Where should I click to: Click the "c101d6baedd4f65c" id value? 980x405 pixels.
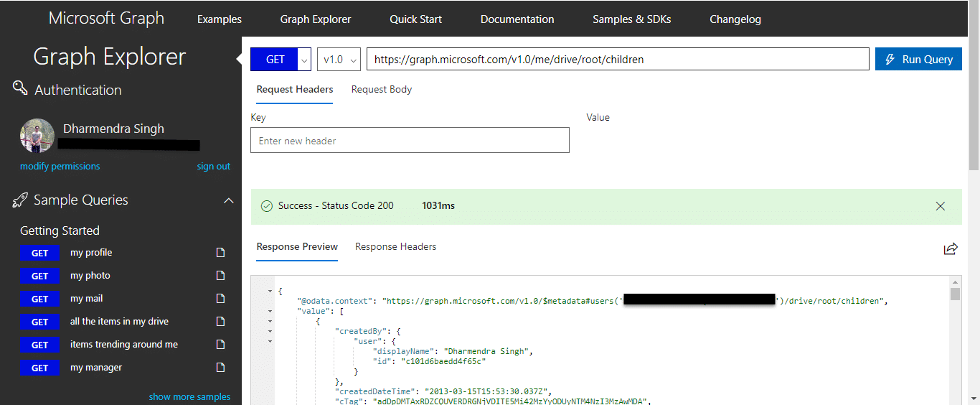pos(443,361)
